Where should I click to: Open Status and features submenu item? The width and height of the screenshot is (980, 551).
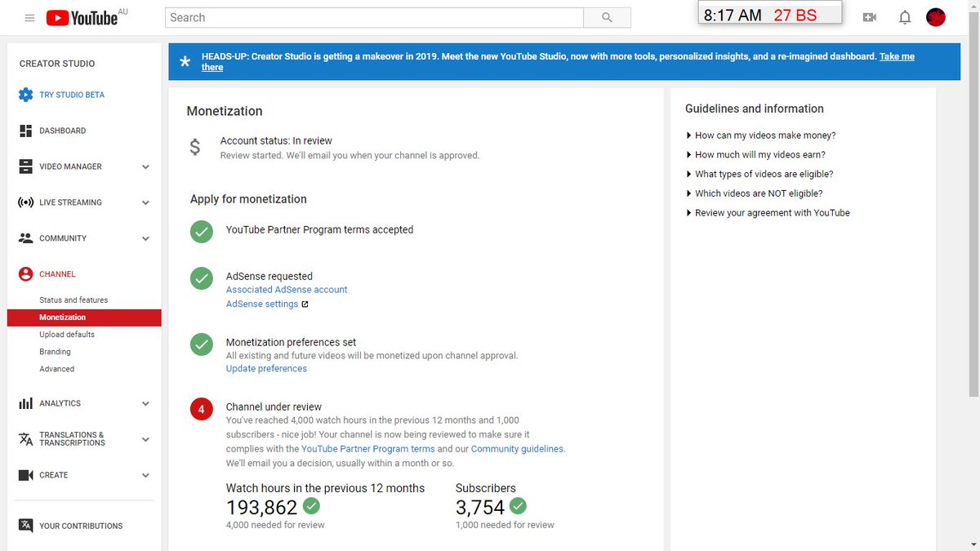(x=73, y=300)
